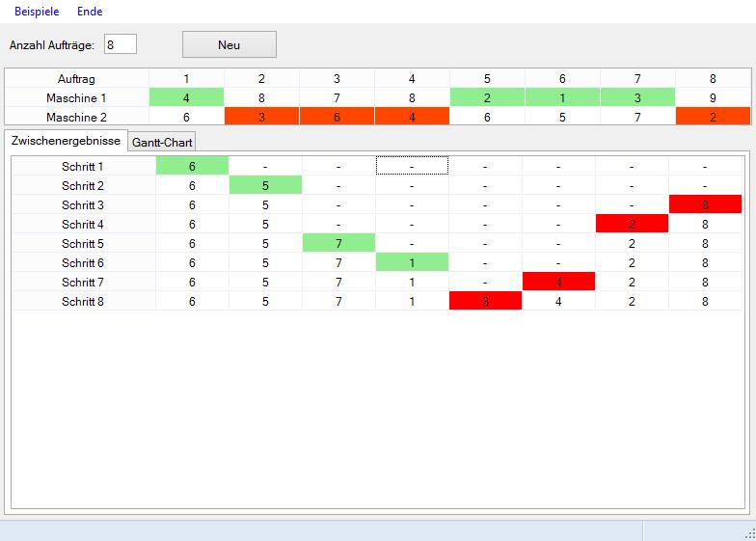Select the Schritt 5 row label

point(83,243)
